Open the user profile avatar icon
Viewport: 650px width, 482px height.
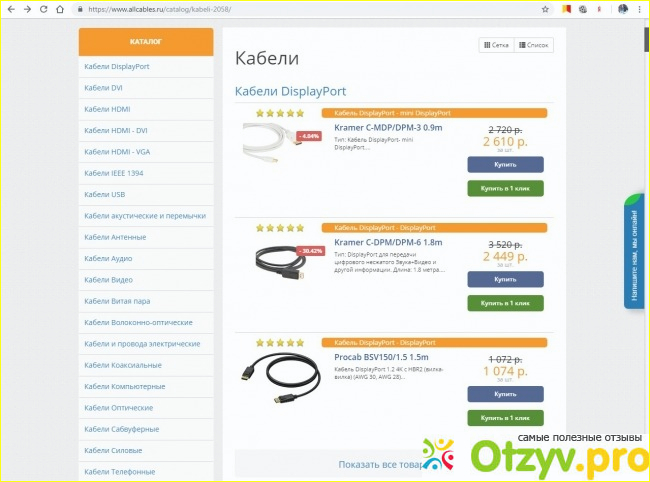tap(623, 9)
